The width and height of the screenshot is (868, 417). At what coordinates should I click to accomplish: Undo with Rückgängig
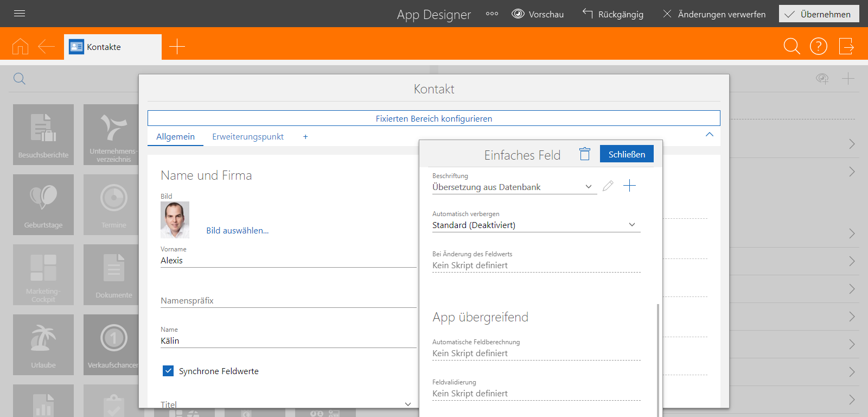click(613, 14)
